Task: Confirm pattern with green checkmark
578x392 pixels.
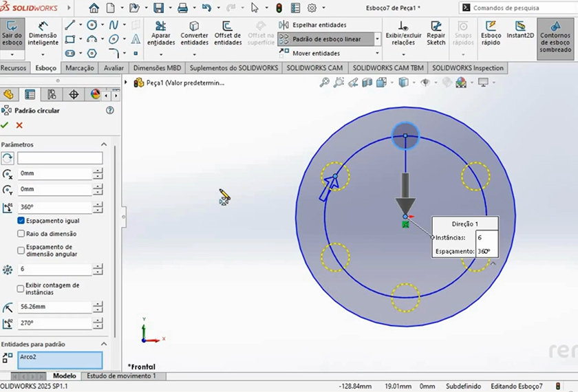Action: (x=5, y=125)
